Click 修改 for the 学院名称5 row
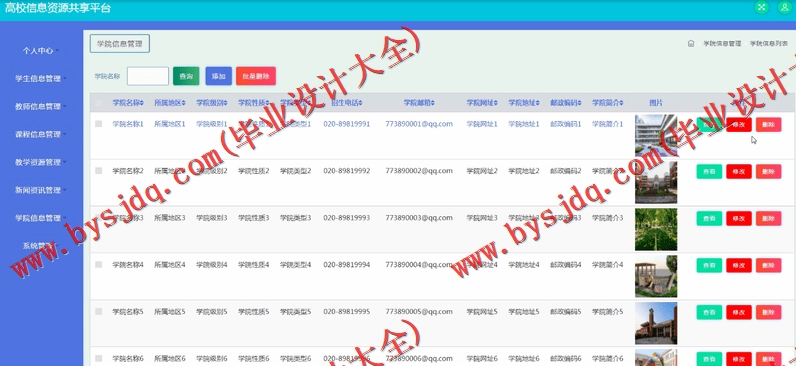The image size is (796, 366). 739,313
